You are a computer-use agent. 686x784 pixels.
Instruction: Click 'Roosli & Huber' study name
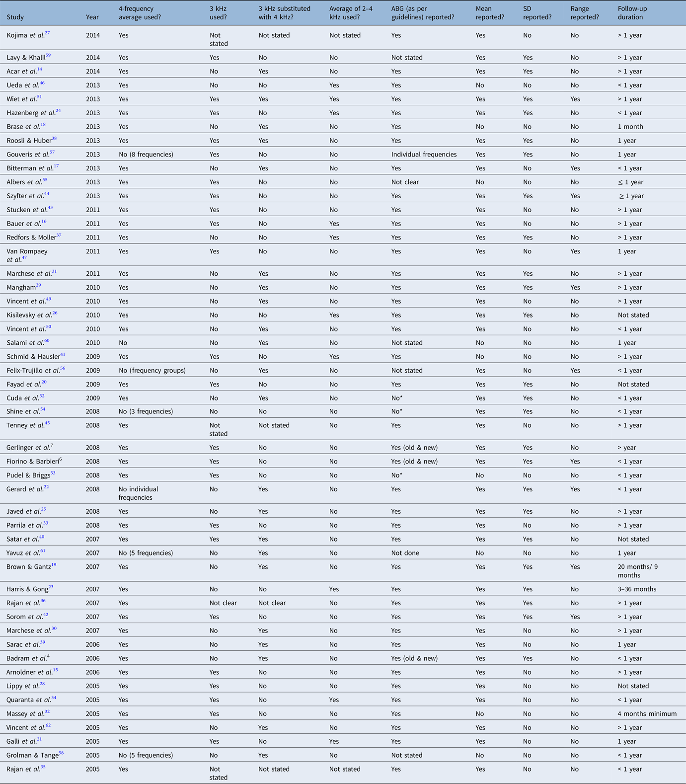[x=29, y=141]
